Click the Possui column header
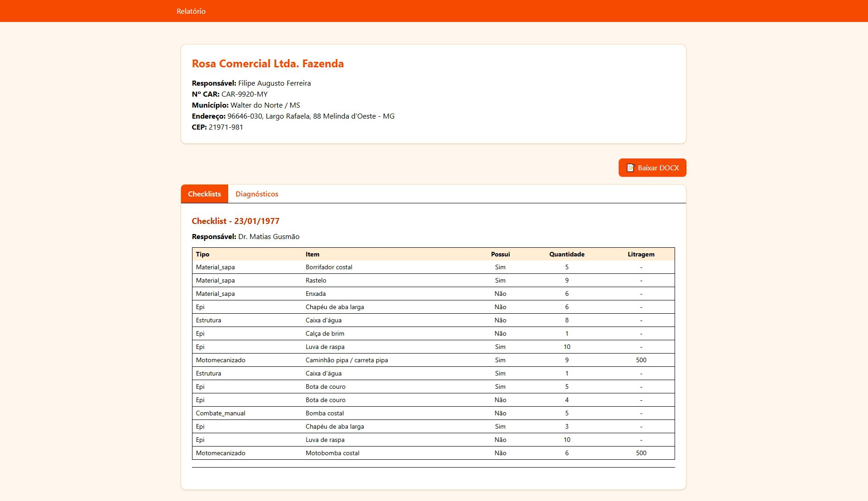 [x=500, y=254]
